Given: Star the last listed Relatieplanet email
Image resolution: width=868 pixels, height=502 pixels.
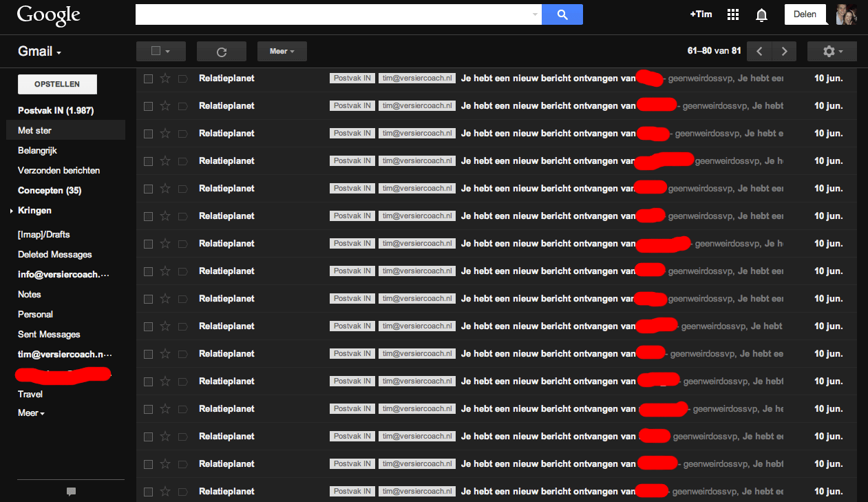Looking at the screenshot, I should click(165, 492).
